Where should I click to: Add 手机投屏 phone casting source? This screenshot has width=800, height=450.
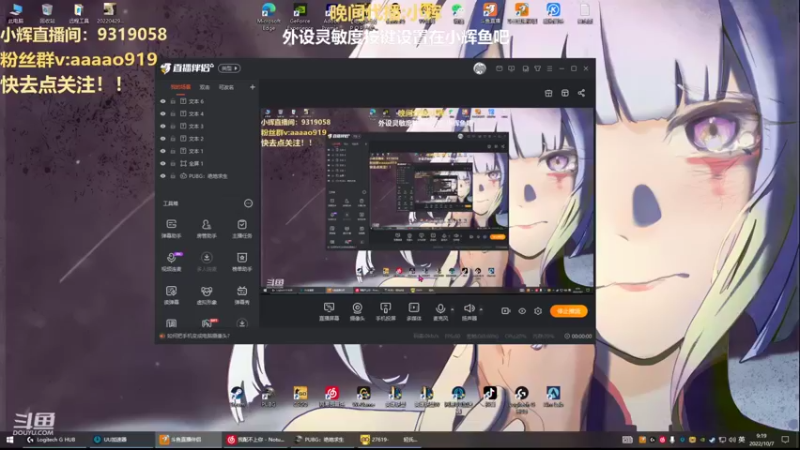(x=386, y=311)
